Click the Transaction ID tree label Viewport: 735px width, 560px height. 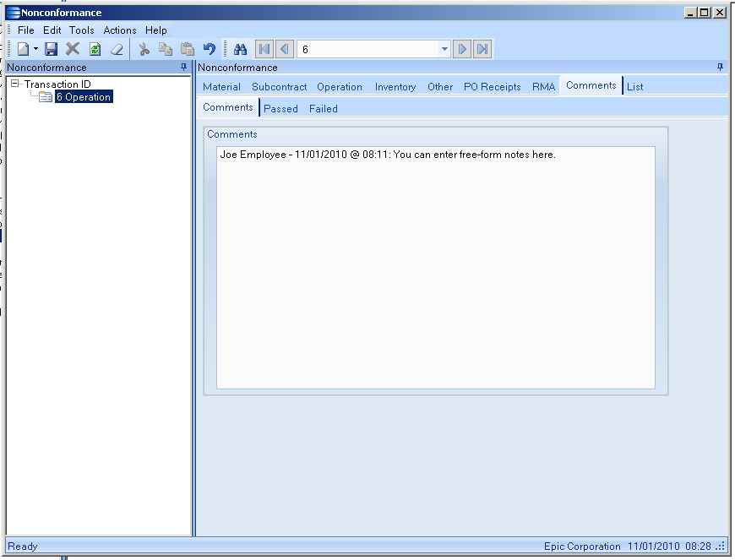click(x=57, y=84)
